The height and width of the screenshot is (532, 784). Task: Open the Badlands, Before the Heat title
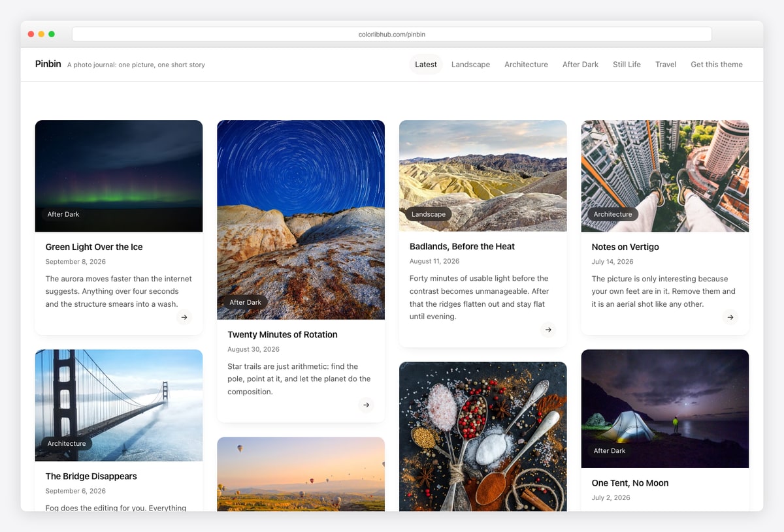coord(462,246)
